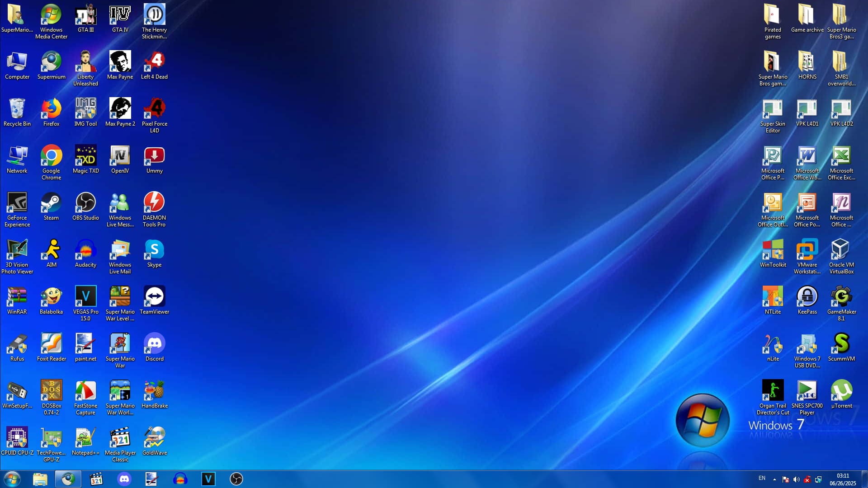Select the CPUID CPU-Z icon
This screenshot has height=488, width=868.
point(17,441)
